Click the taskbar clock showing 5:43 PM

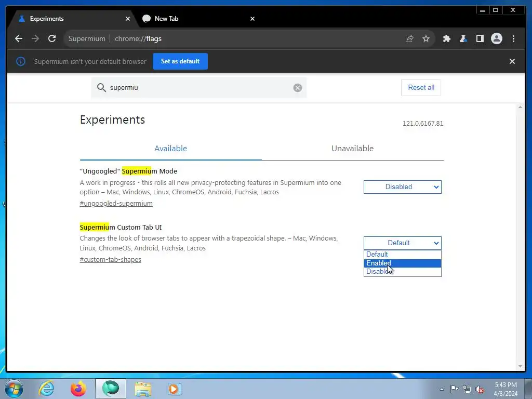[x=506, y=389]
